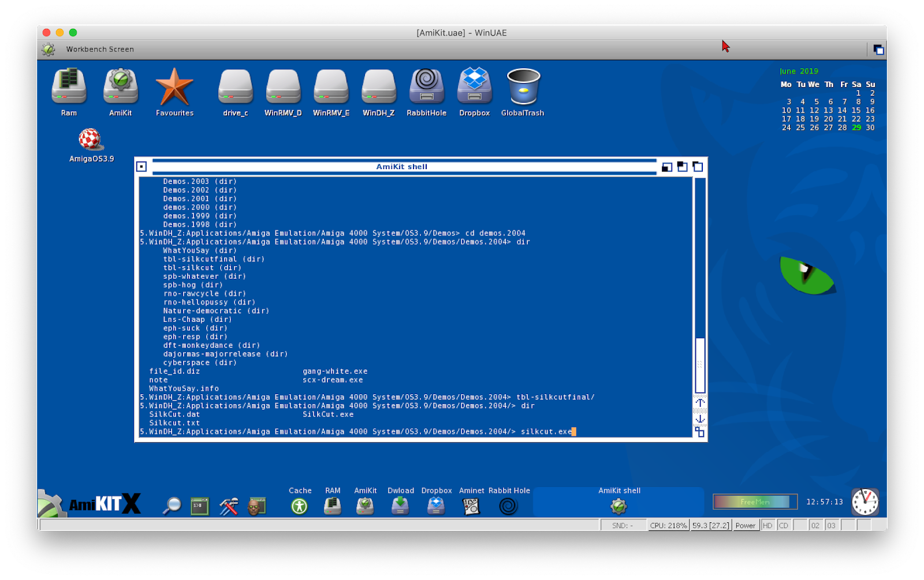Viewport: 924px width, 580px height.
Task: Open the Rabbit Hole spiral dock icon
Action: pos(508,506)
